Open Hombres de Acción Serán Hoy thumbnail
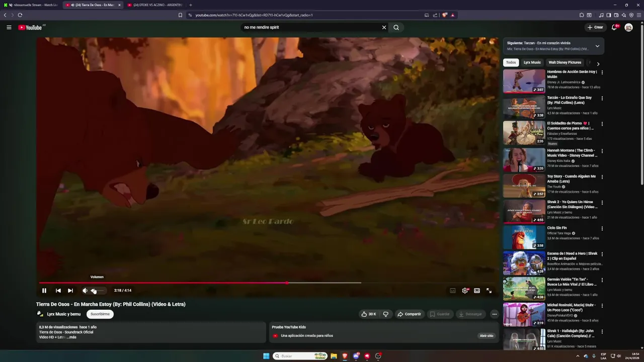Screen dimensions: 644x362 (x=524, y=81)
